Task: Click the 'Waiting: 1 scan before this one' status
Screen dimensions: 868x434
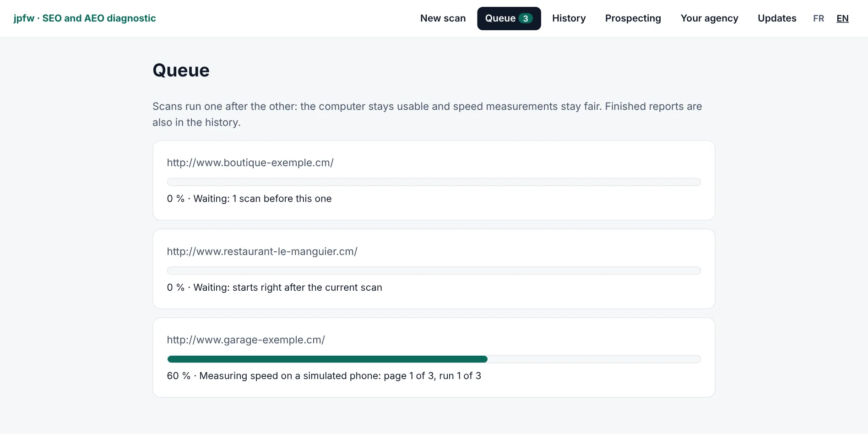Action: (x=262, y=199)
